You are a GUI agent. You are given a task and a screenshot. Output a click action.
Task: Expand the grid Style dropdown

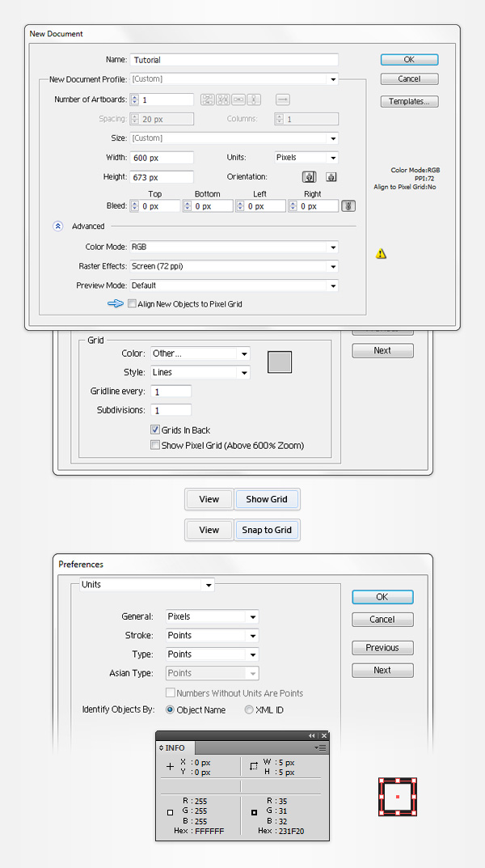click(x=243, y=373)
